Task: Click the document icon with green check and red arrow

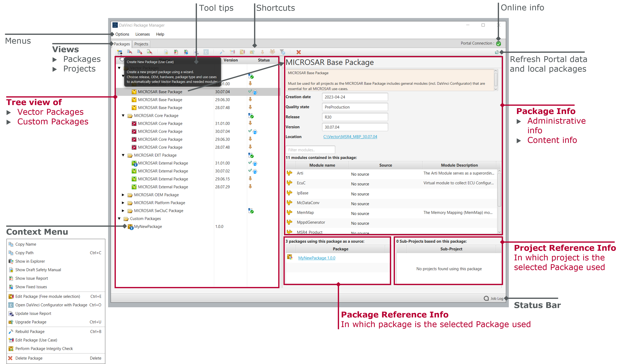Action: (150, 52)
